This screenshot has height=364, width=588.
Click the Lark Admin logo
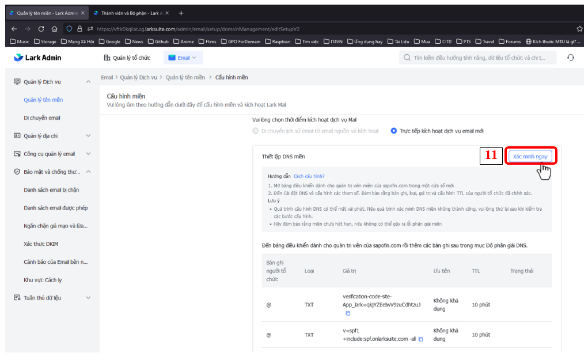[x=38, y=58]
